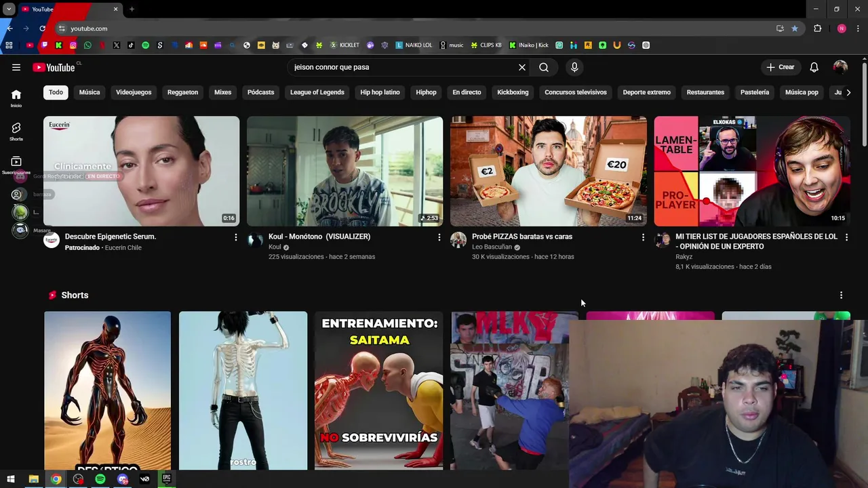Reload the page in Chrome
The height and width of the screenshot is (488, 868).
[x=42, y=28]
